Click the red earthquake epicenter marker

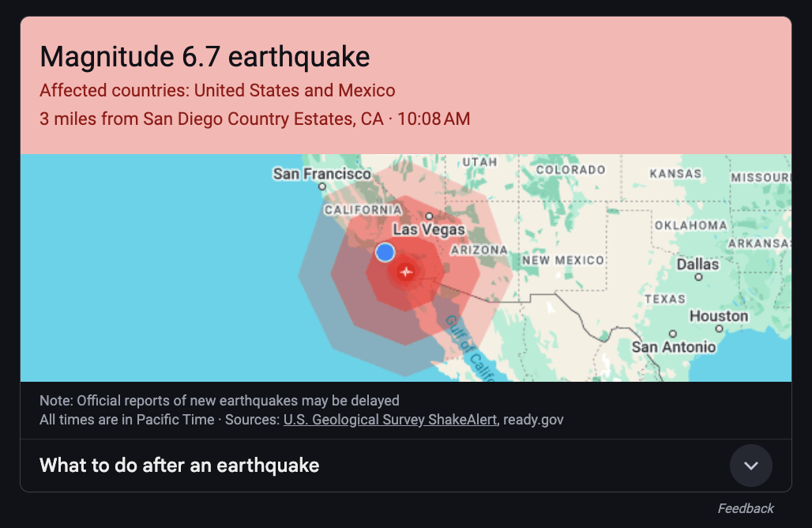click(406, 272)
